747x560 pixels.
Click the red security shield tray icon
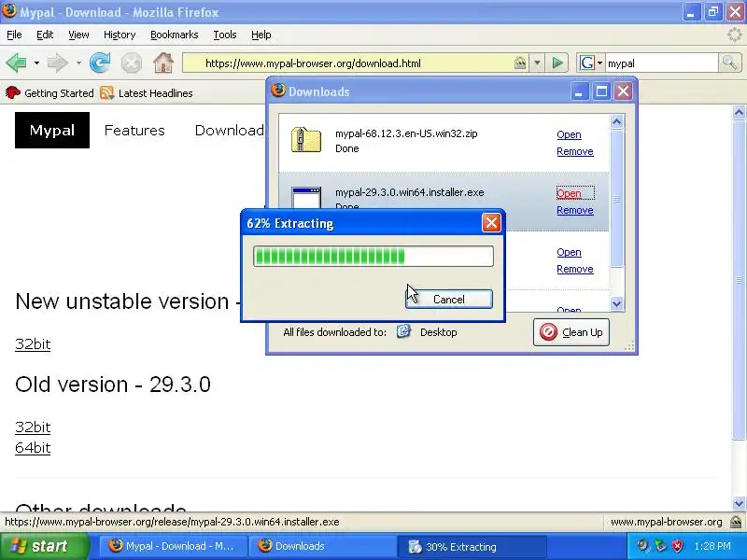pyautogui.click(x=678, y=546)
